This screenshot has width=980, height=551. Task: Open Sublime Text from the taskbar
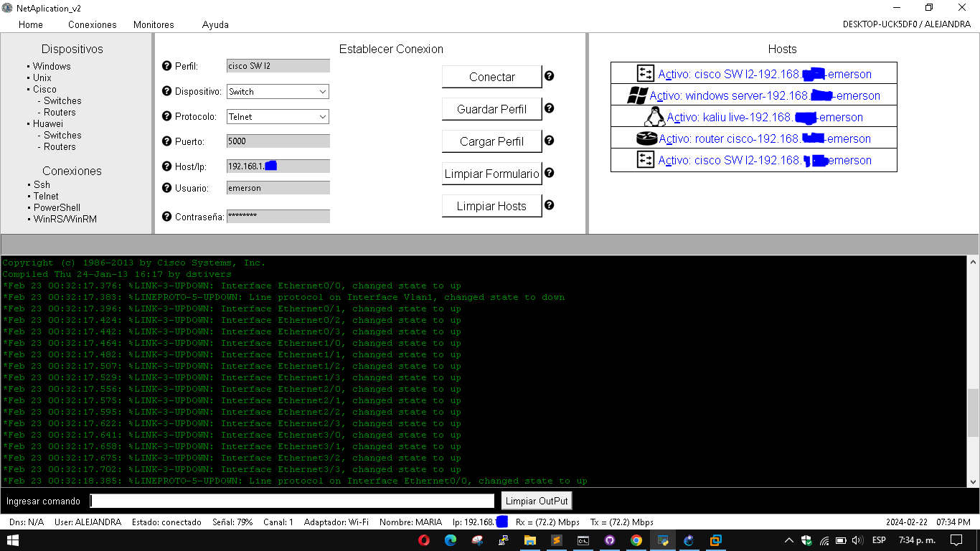556,540
